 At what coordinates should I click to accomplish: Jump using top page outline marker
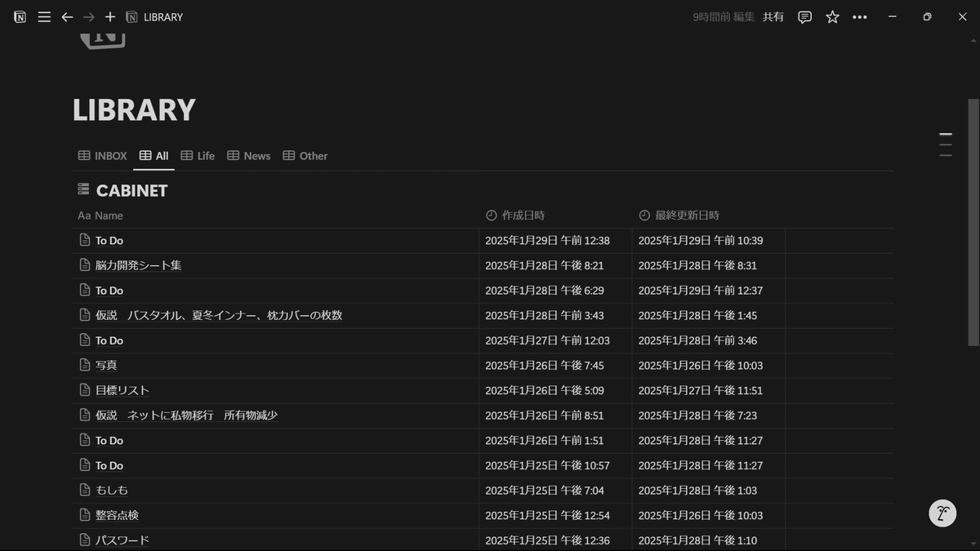(x=946, y=134)
